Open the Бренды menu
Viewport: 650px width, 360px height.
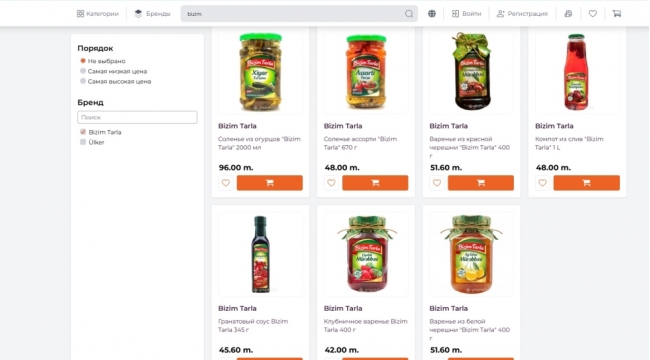pyautogui.click(x=152, y=14)
